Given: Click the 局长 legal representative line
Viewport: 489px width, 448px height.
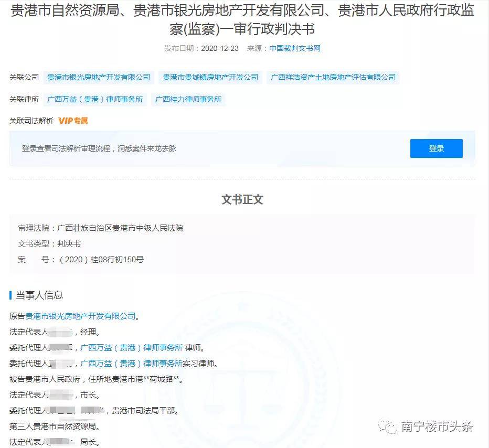Looking at the screenshot, I should click(x=55, y=442).
